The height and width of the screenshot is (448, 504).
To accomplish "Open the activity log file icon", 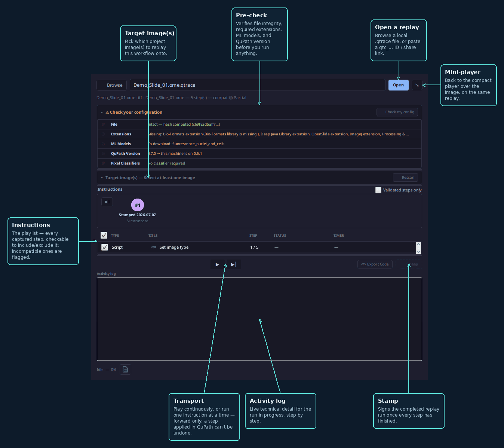I will (125, 369).
